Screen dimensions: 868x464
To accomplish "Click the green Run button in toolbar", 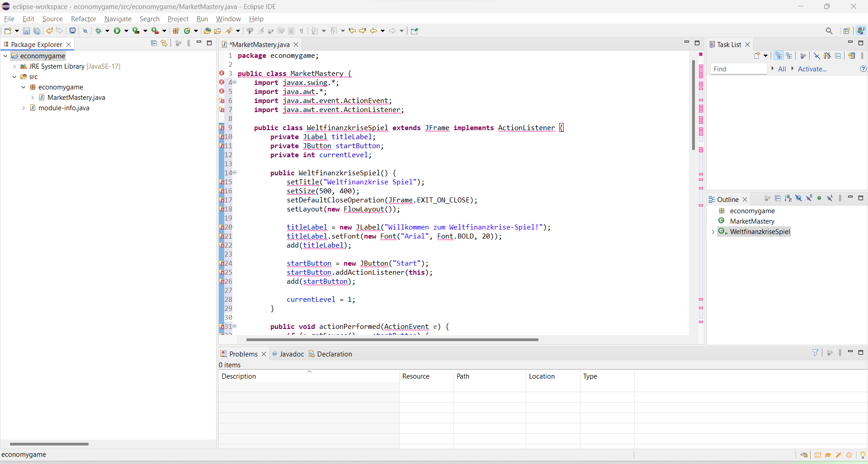I will point(117,31).
